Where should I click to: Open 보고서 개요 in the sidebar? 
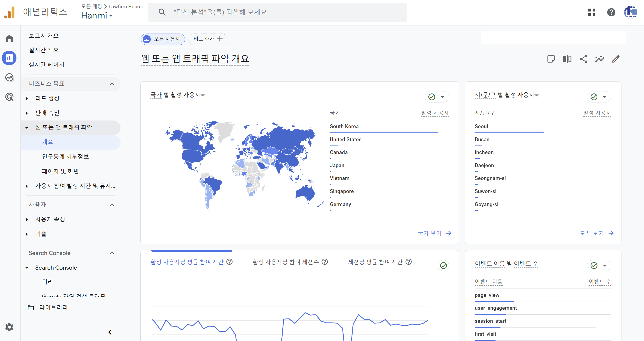pyautogui.click(x=44, y=36)
